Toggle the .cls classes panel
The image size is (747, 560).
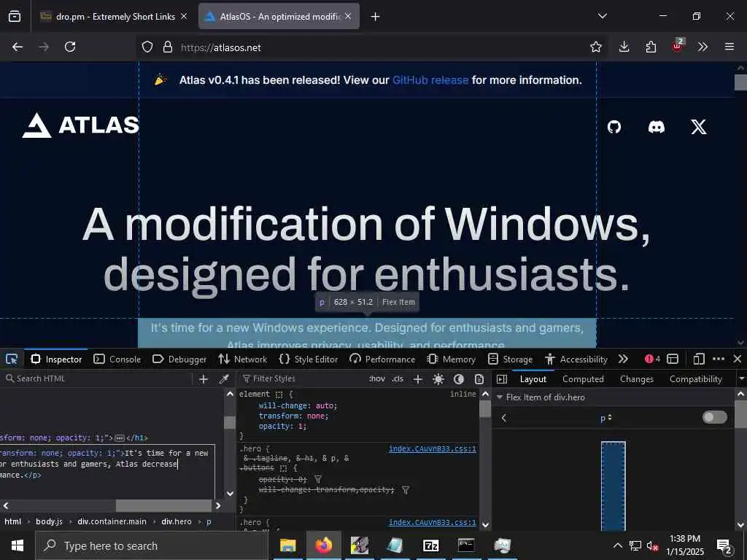[x=398, y=379]
